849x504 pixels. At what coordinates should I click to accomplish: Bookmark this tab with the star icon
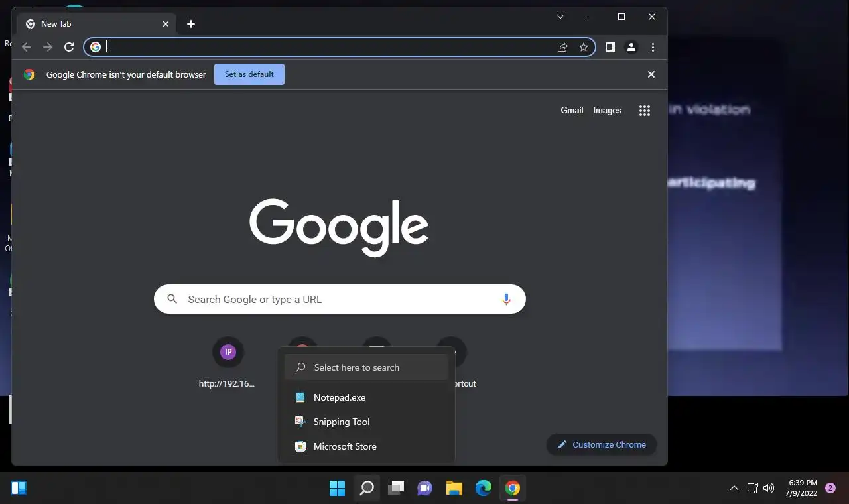[x=584, y=47]
